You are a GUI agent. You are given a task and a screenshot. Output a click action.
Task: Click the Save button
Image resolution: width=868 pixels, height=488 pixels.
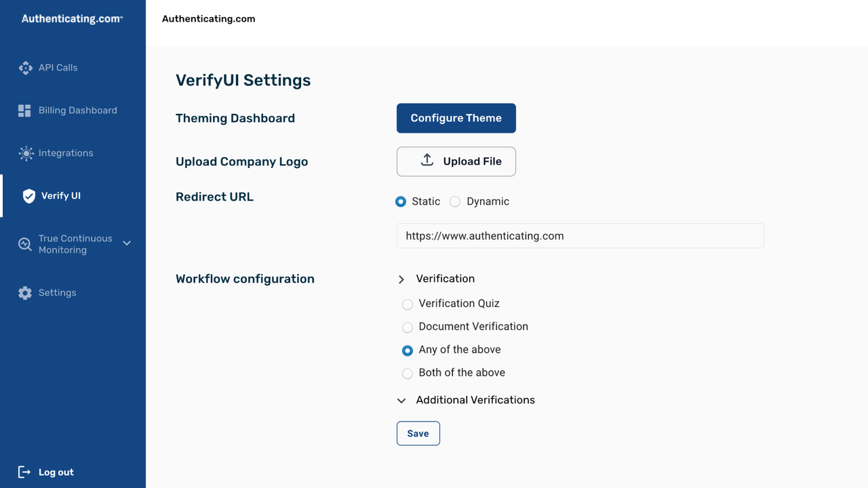pos(418,434)
